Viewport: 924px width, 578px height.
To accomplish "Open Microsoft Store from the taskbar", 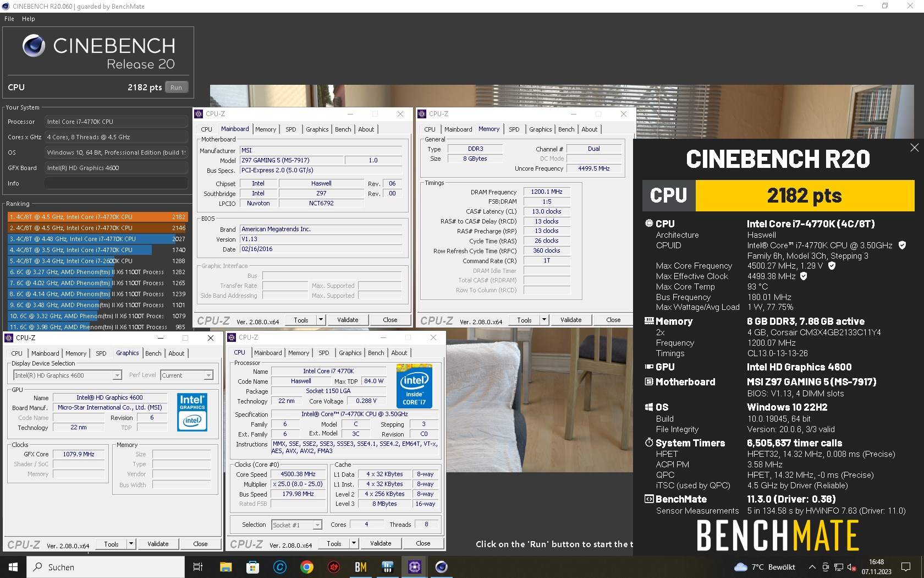I will (252, 567).
